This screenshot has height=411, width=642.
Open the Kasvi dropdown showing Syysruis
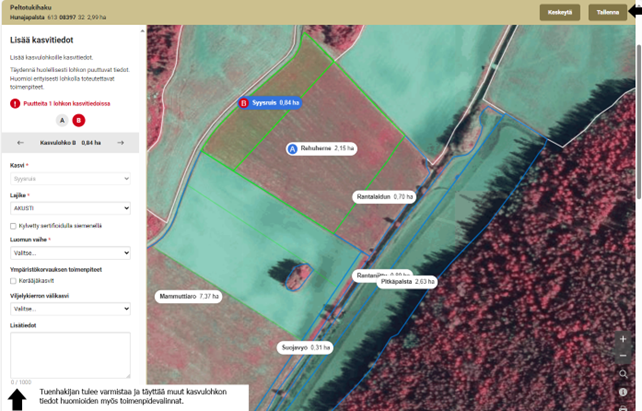70,178
